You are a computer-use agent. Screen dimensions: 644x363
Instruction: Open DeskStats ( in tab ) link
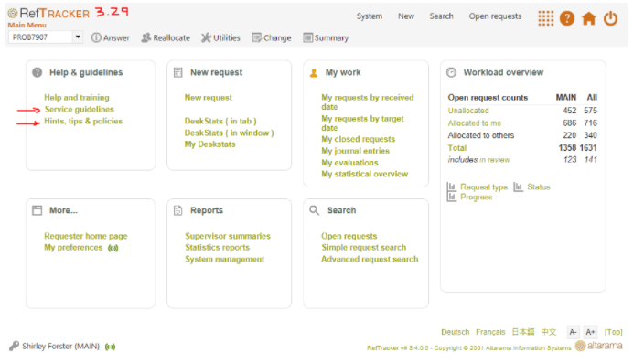pos(220,121)
